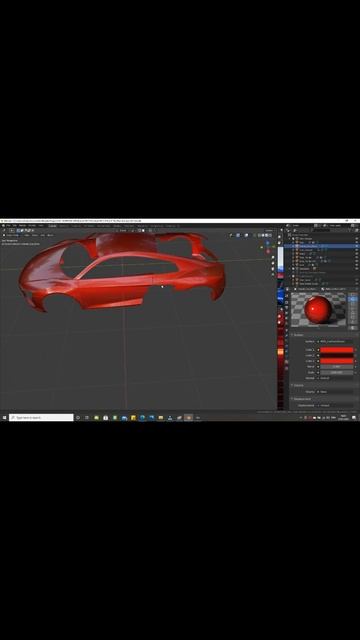Viewport: 360px width, 640px height.
Task: Toggle X-ray in the viewport header
Action: click(x=256, y=235)
